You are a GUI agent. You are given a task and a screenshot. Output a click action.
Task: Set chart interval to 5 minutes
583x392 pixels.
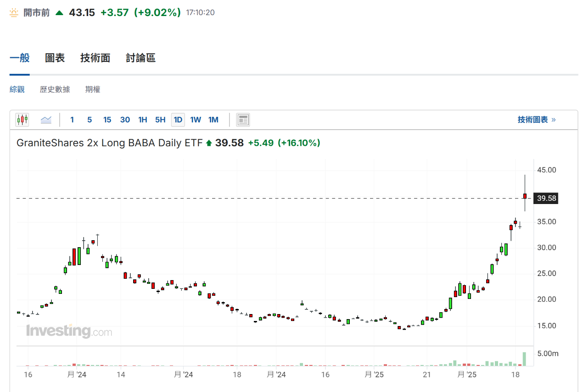90,120
